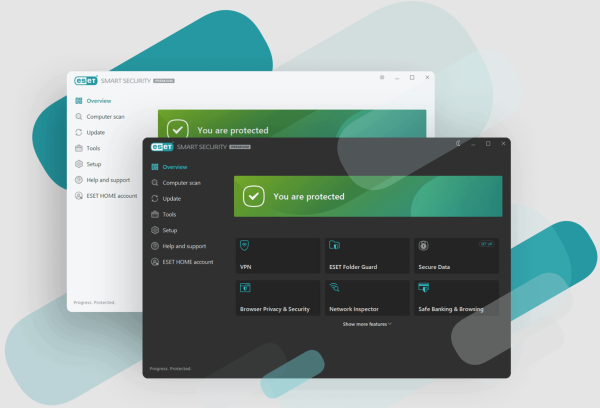Click 'Progress. Protected.' in the dark window
This screenshot has height=408, width=600.
[170, 369]
